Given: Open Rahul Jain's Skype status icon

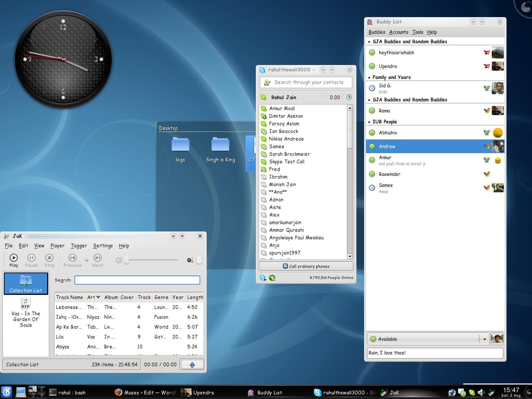Looking at the screenshot, I should (x=263, y=97).
